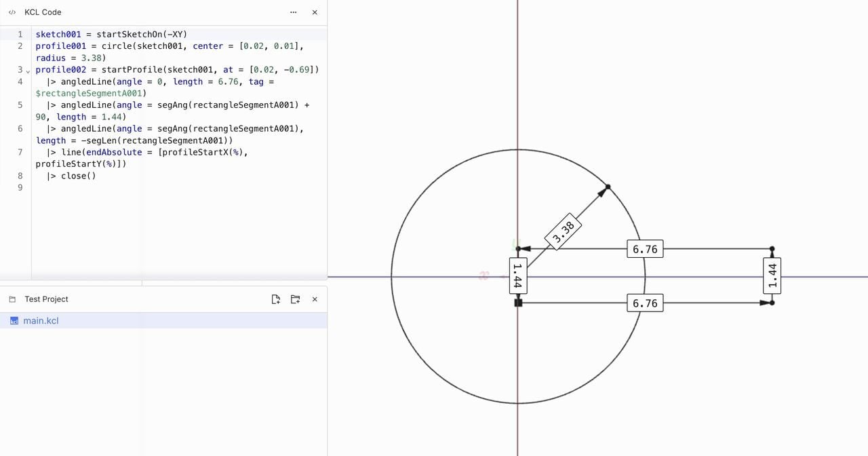This screenshot has height=456, width=868.
Task: Click the Test Project folder icon
Action: (12, 299)
